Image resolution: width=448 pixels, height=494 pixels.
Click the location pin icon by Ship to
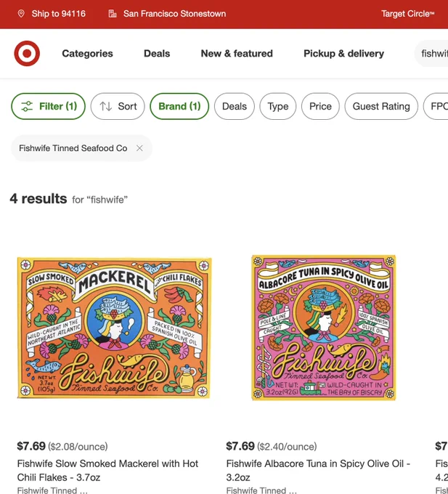[21, 14]
